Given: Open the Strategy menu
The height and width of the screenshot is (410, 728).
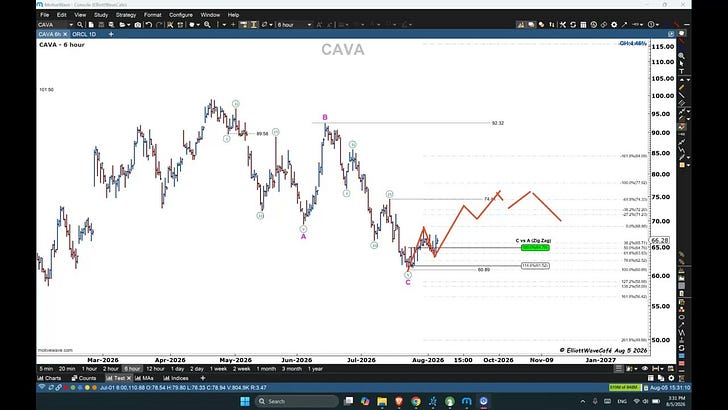Looking at the screenshot, I should pos(126,15).
